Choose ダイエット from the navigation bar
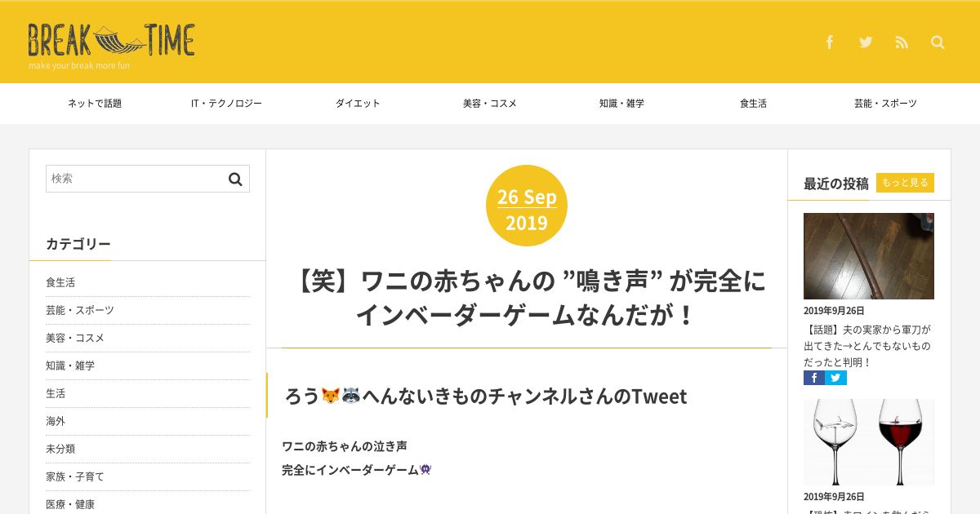 358,104
